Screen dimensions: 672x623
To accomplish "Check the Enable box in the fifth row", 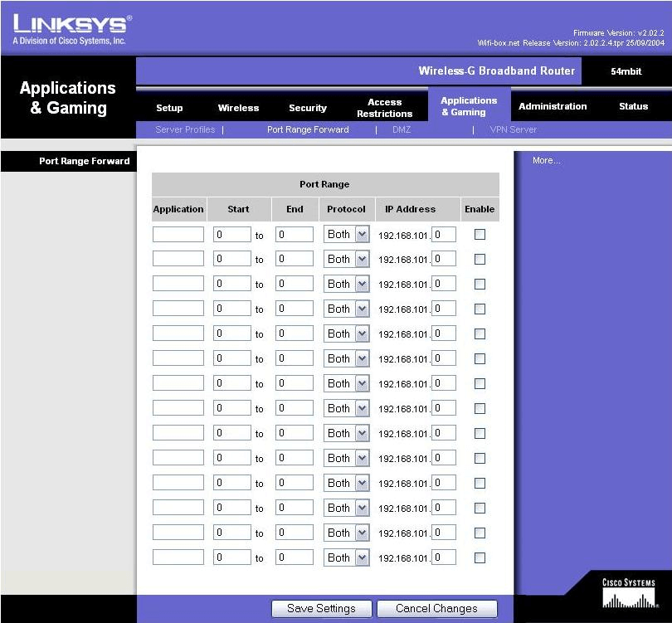I will coord(480,334).
